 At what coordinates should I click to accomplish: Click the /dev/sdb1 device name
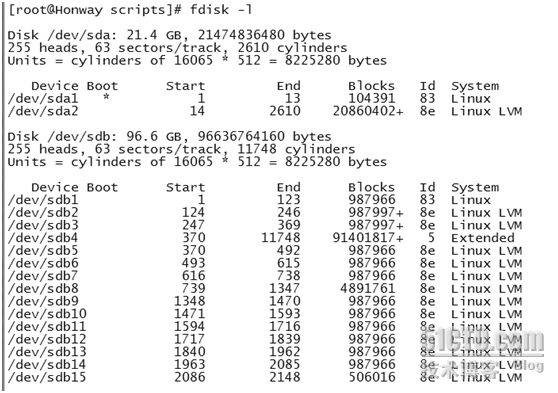(x=43, y=200)
